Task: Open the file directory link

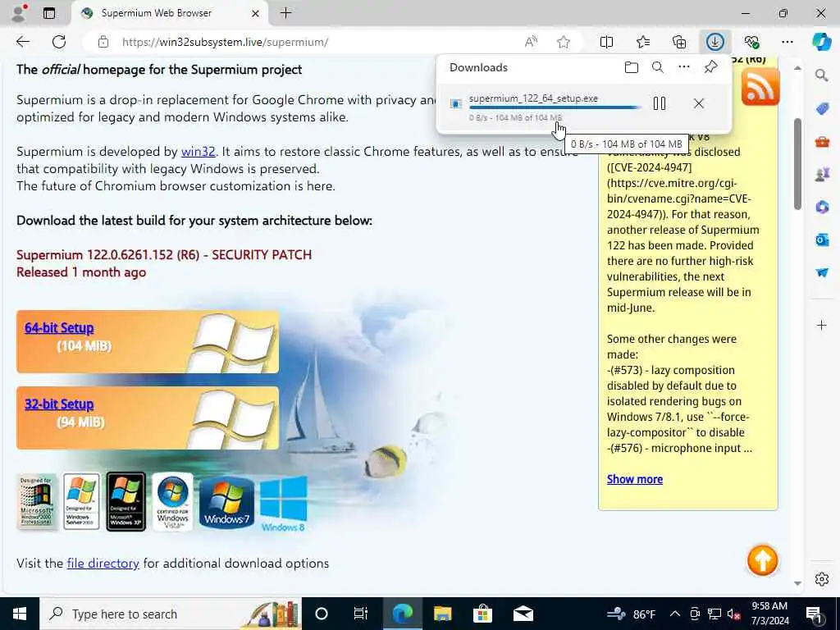Action: (x=103, y=563)
